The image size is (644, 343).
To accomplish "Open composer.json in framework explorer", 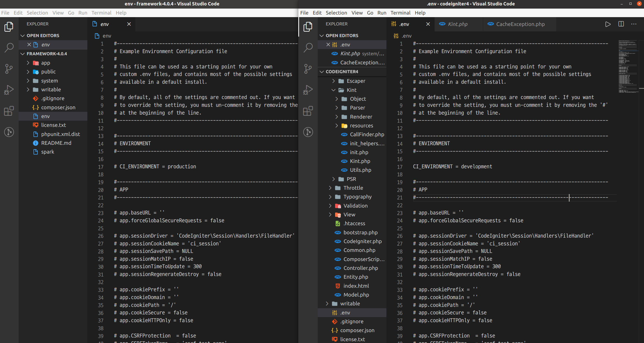I will pos(53,107).
